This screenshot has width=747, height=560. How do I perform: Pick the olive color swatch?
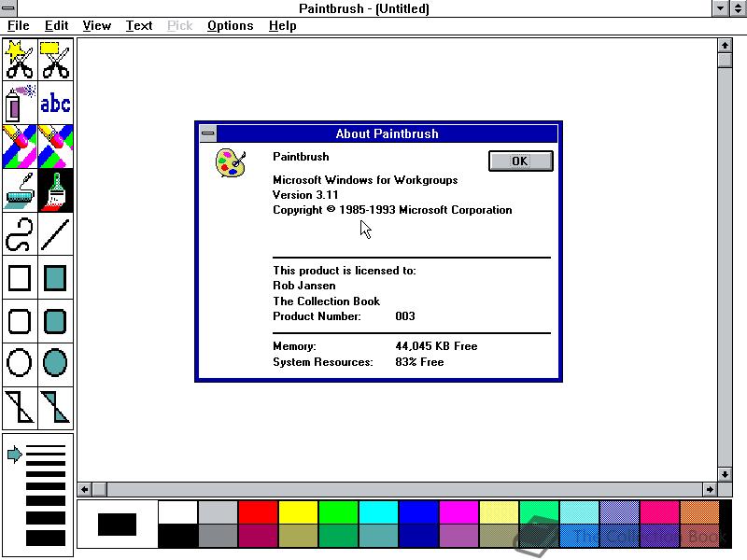coord(298,536)
